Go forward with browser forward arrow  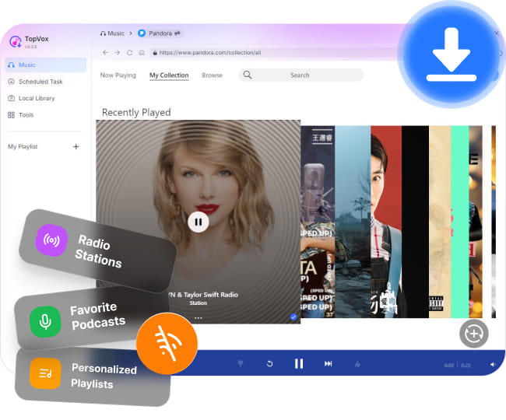[117, 52]
